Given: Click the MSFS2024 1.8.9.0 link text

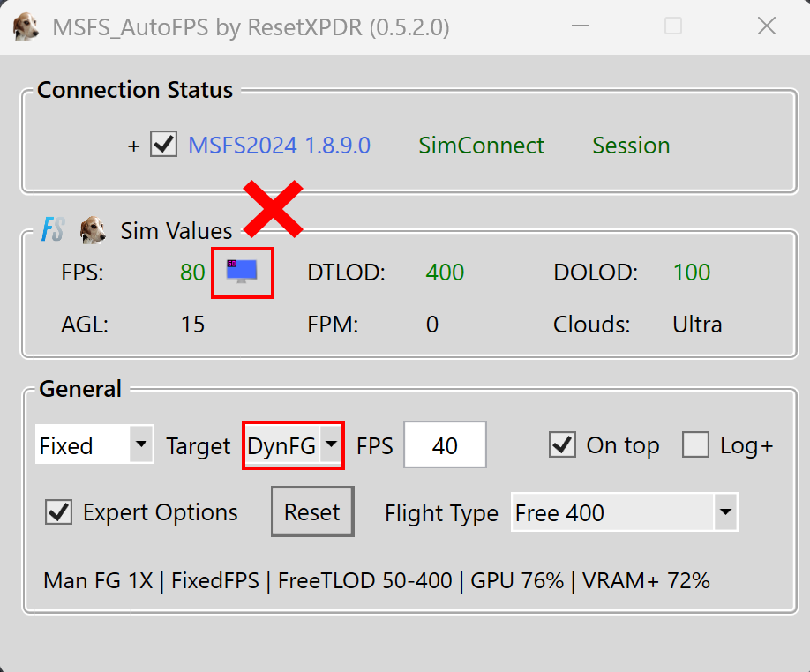Looking at the screenshot, I should pos(279,146).
